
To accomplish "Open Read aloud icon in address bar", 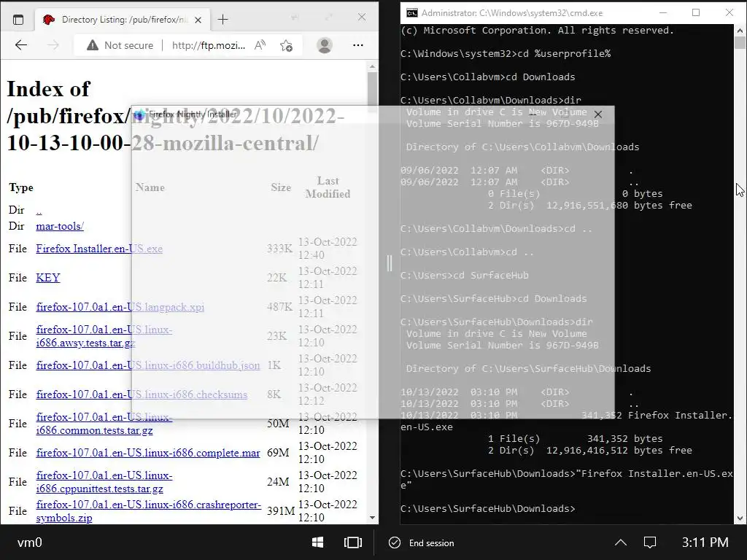I will coord(260,45).
